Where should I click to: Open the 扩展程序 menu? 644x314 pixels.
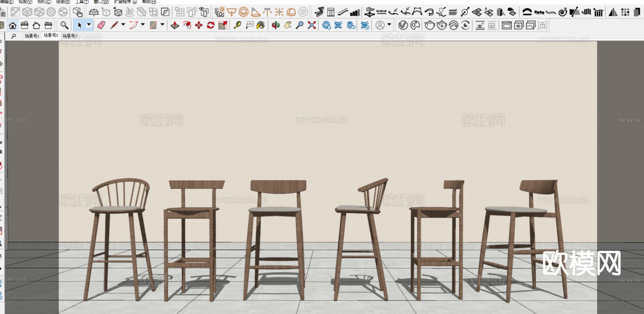125,2
